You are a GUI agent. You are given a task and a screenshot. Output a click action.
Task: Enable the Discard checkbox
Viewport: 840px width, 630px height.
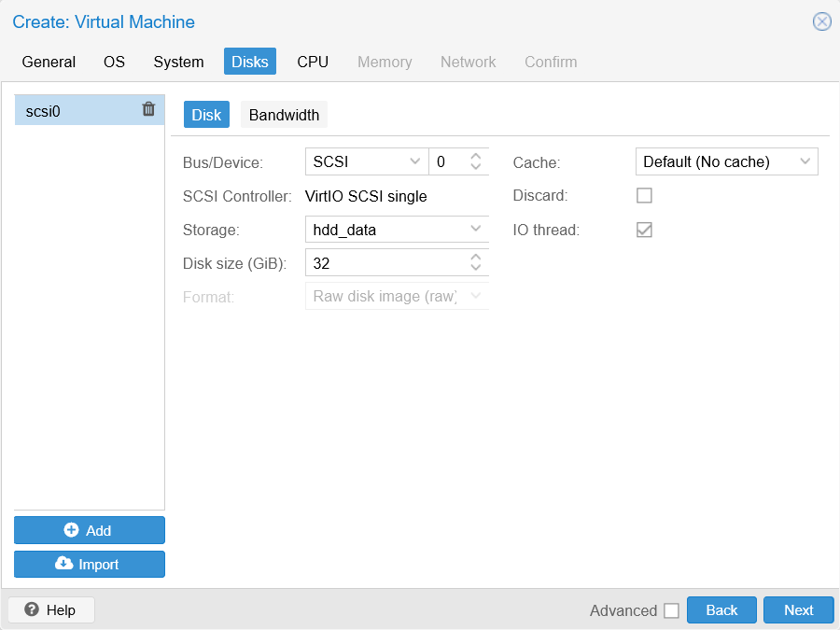tap(644, 195)
